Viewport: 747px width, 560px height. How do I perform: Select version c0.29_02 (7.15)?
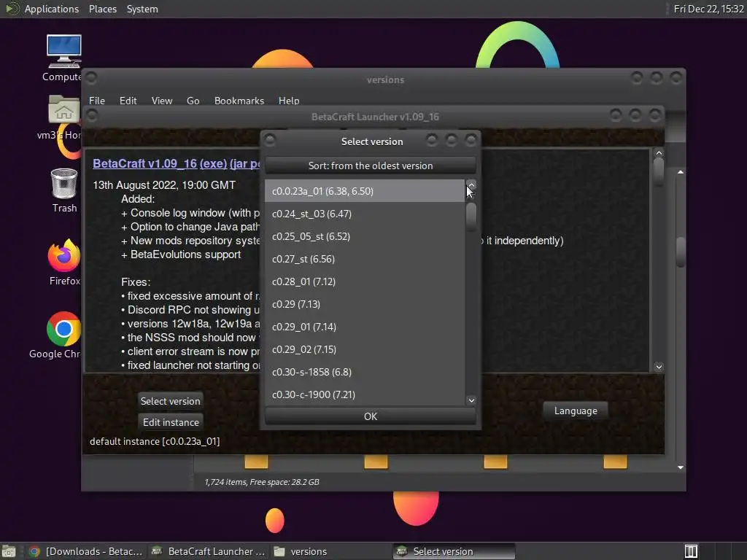(x=365, y=349)
